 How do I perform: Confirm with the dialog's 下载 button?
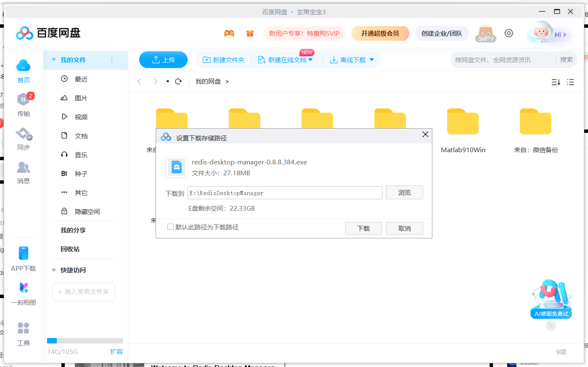[363, 228]
